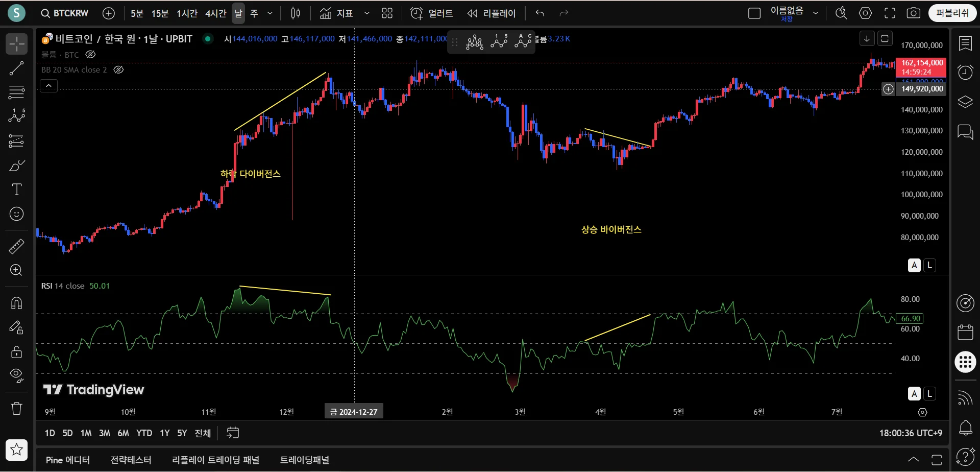Image resolution: width=980 pixels, height=472 pixels.
Task: Undo the last chart action
Action: tap(540, 13)
